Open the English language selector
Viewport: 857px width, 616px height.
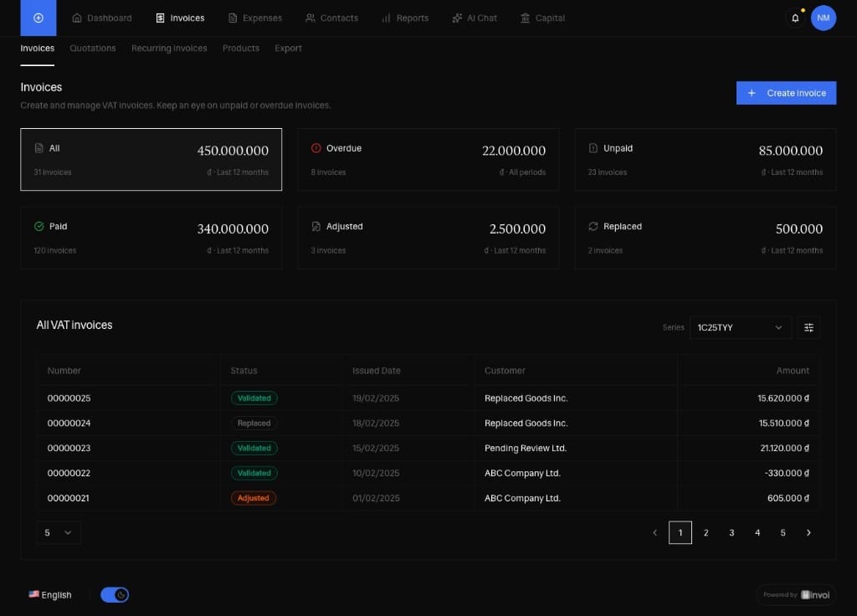(x=50, y=595)
